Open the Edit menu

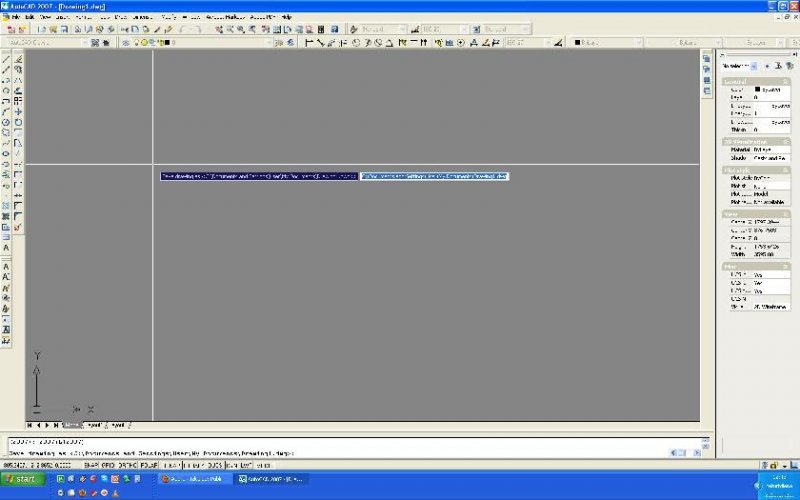pos(30,17)
